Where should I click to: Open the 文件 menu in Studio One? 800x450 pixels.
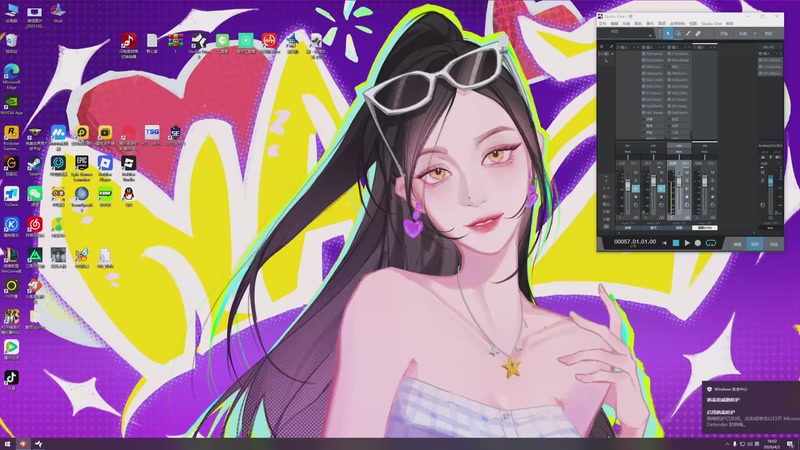pyautogui.click(x=603, y=23)
